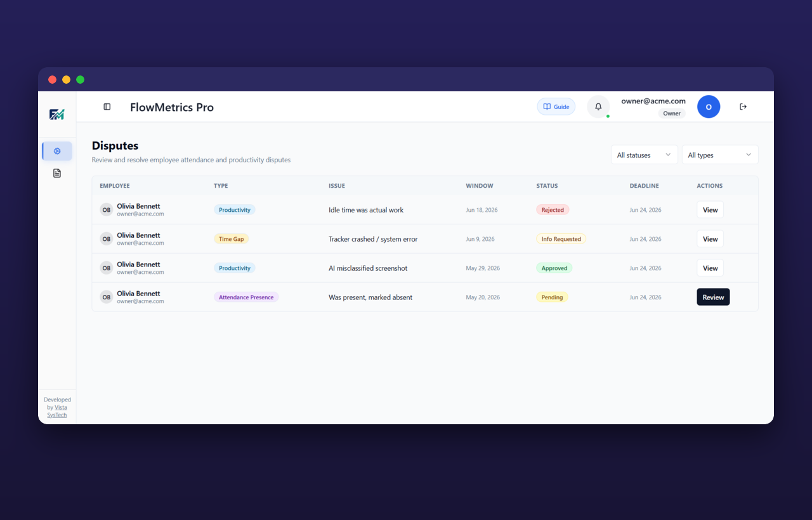Click the May 20, 2026 window date
812x520 pixels.
pos(483,297)
